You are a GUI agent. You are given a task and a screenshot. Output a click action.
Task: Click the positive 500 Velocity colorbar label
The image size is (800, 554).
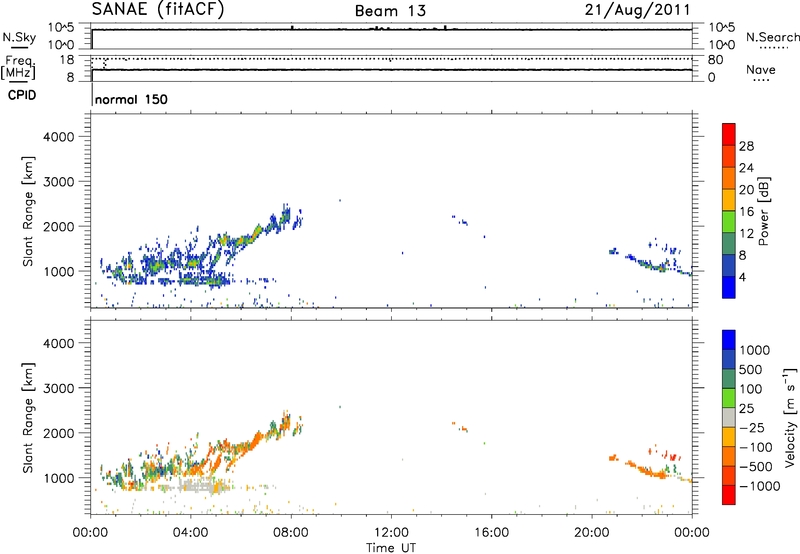[751, 369]
